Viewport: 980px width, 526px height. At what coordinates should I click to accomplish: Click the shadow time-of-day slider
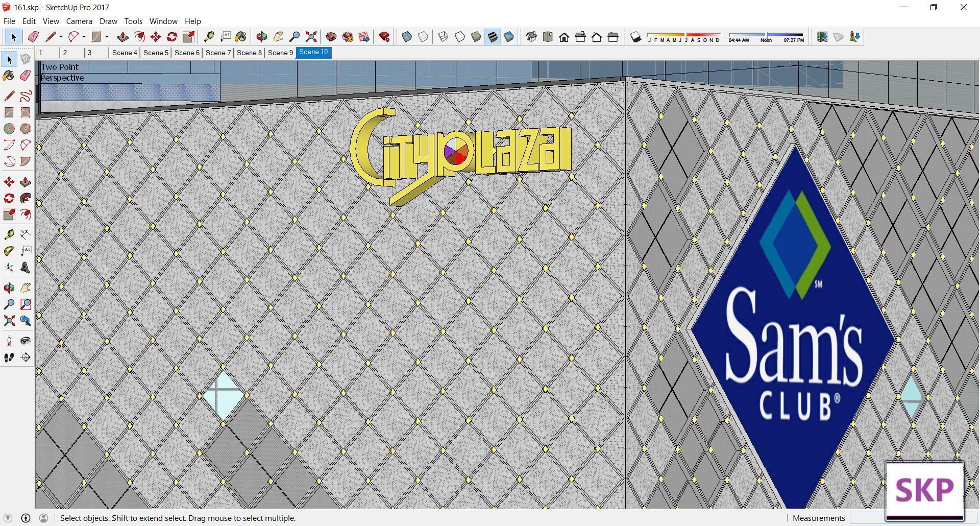click(x=766, y=37)
